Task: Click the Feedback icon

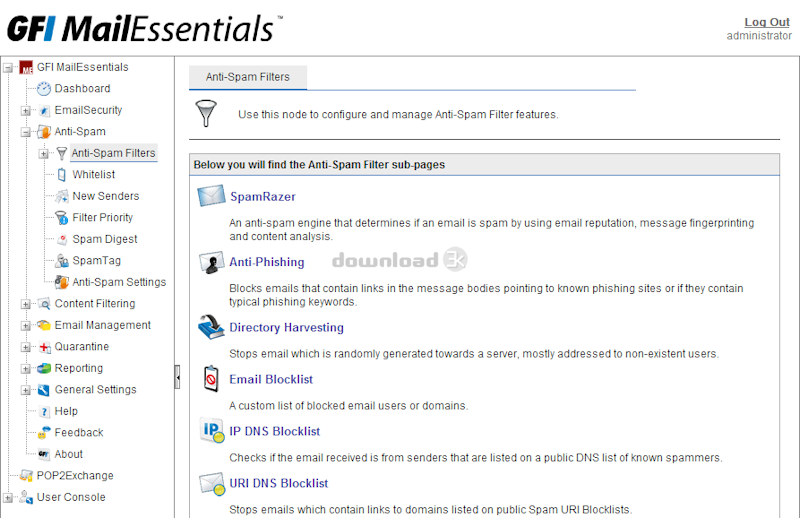Action: [x=44, y=433]
